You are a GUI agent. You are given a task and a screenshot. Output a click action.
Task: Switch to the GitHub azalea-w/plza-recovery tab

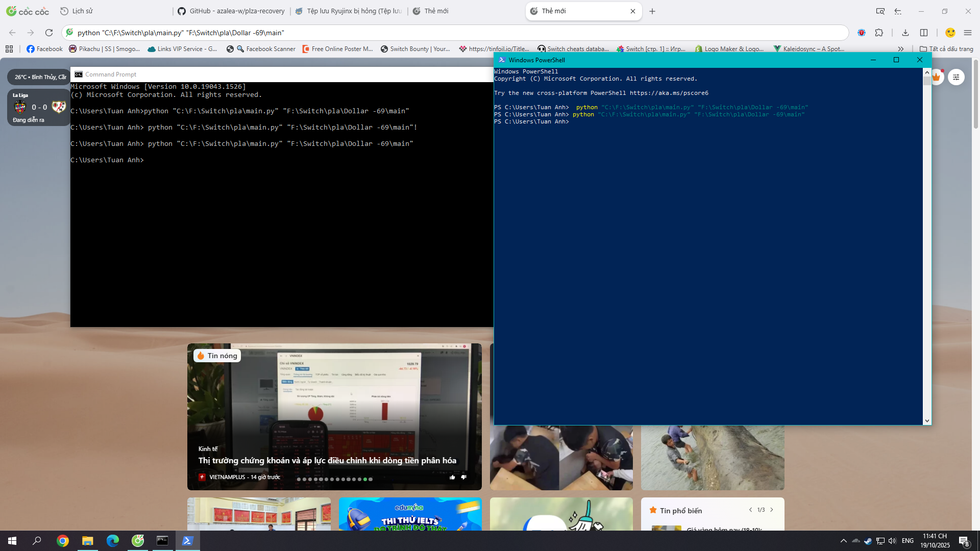pos(231,11)
